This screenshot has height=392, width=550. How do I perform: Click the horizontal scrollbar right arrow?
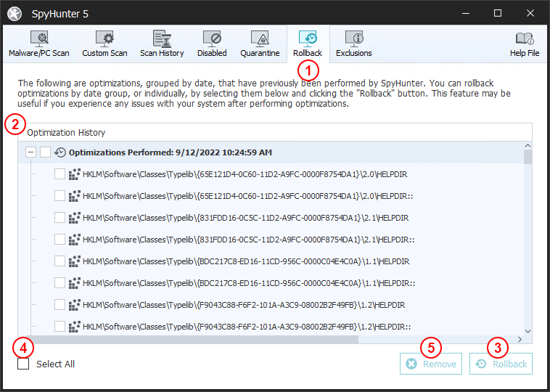(x=520, y=339)
